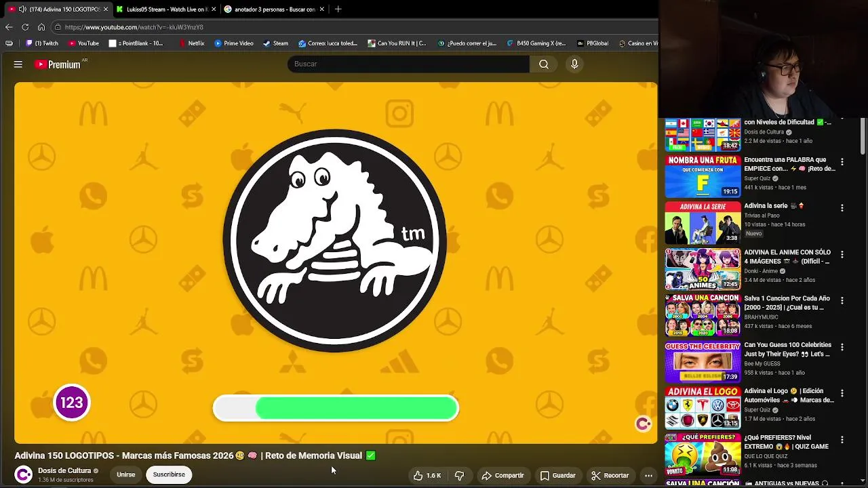Click the Compartir share button
Image resolution: width=868 pixels, height=488 pixels.
(502, 475)
